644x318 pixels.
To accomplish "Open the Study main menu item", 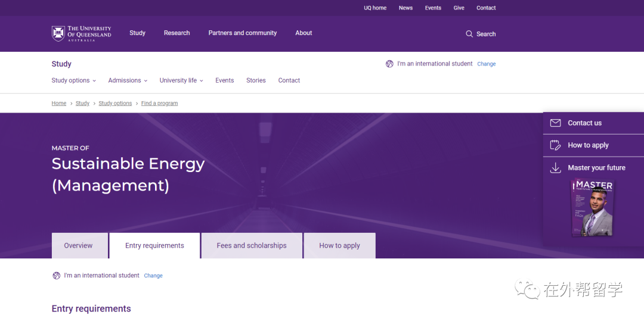I will (138, 33).
